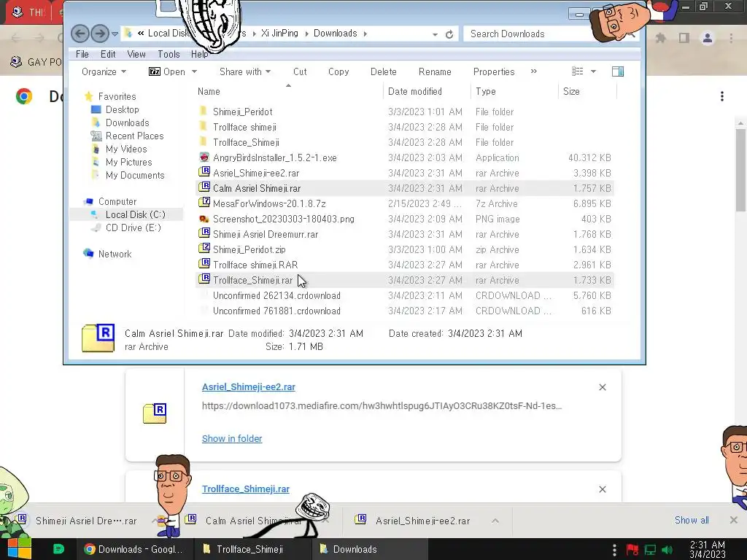
Task: Refresh the Downloads folder view
Action: click(449, 34)
